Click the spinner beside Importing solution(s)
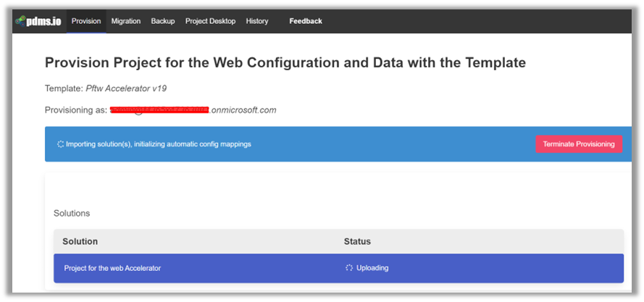This screenshot has width=644, height=302. pyautogui.click(x=60, y=144)
